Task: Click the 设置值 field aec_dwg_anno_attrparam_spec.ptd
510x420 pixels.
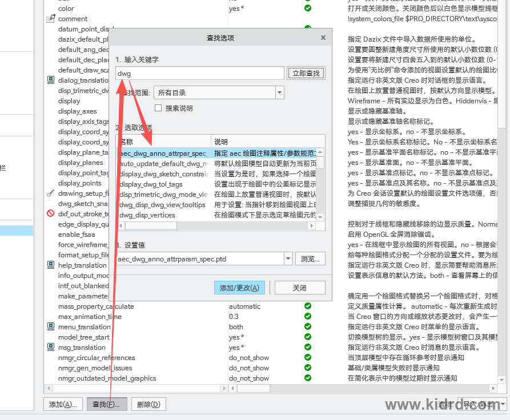Action: [x=200, y=259]
